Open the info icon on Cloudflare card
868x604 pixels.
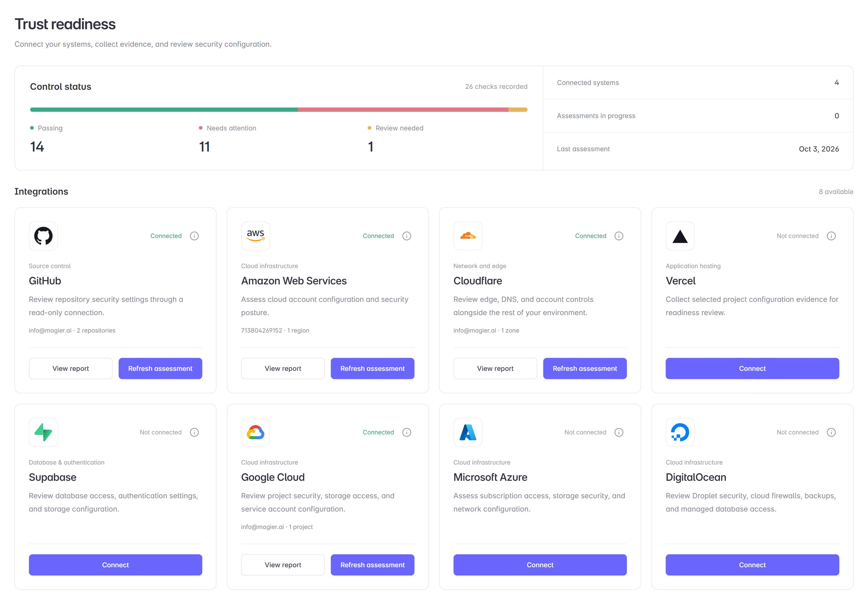pos(619,236)
